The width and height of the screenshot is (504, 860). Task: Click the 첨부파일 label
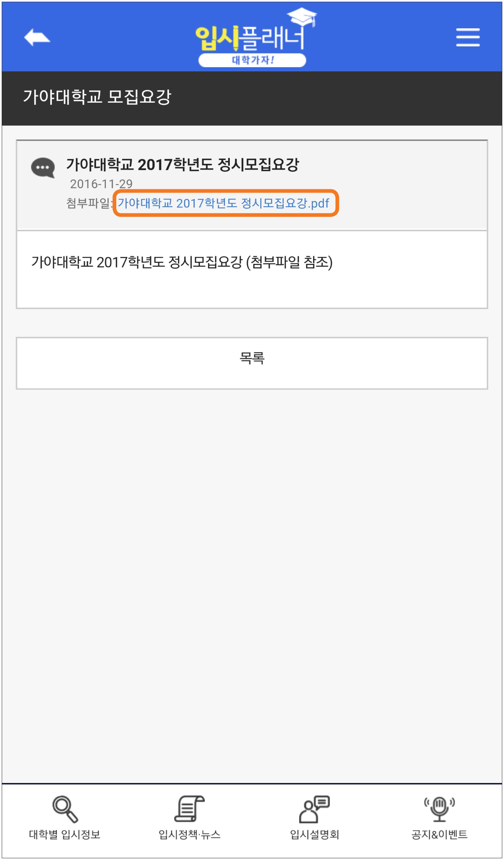point(88,203)
